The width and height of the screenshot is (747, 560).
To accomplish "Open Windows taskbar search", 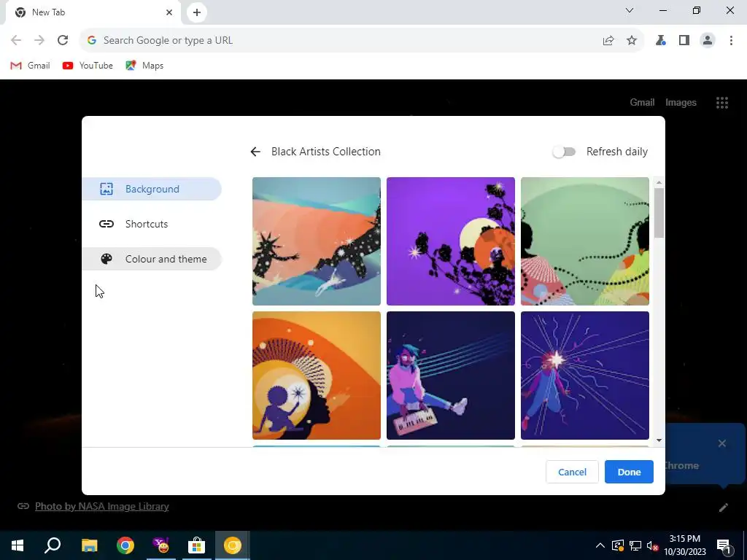I will tap(53, 545).
